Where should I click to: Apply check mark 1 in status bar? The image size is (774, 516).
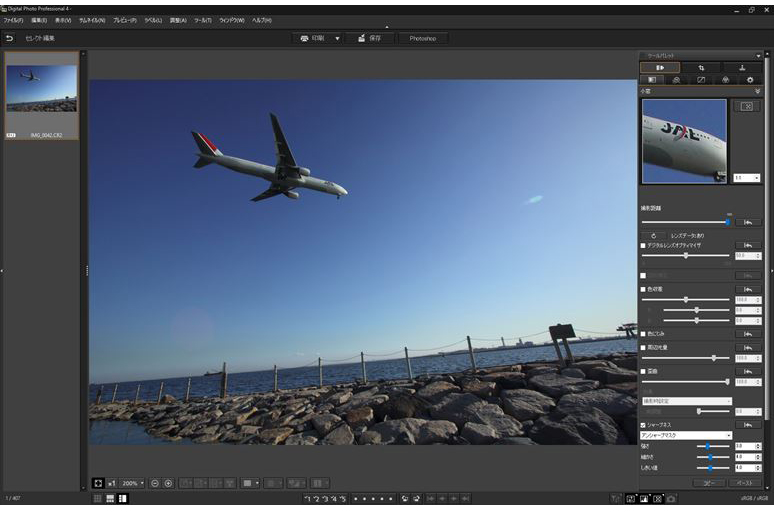(x=308, y=499)
